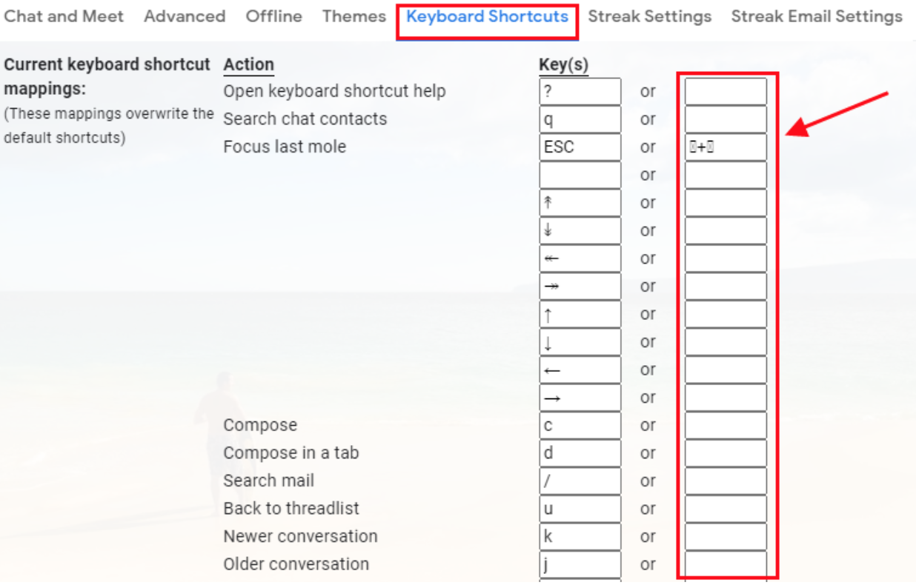
Task: Click the ESC key field for Focus last mole
Action: [x=580, y=147]
